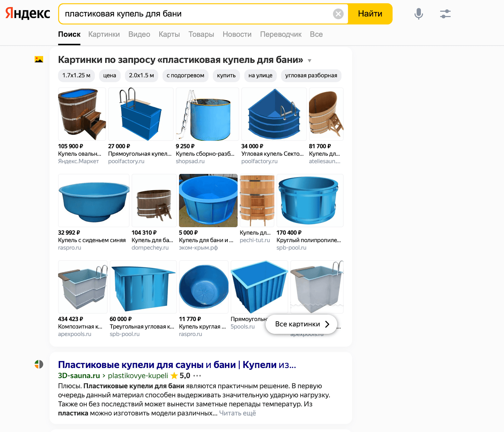The height and width of the screenshot is (432, 504).
Task: Open the Карты tab
Action: (x=169, y=34)
